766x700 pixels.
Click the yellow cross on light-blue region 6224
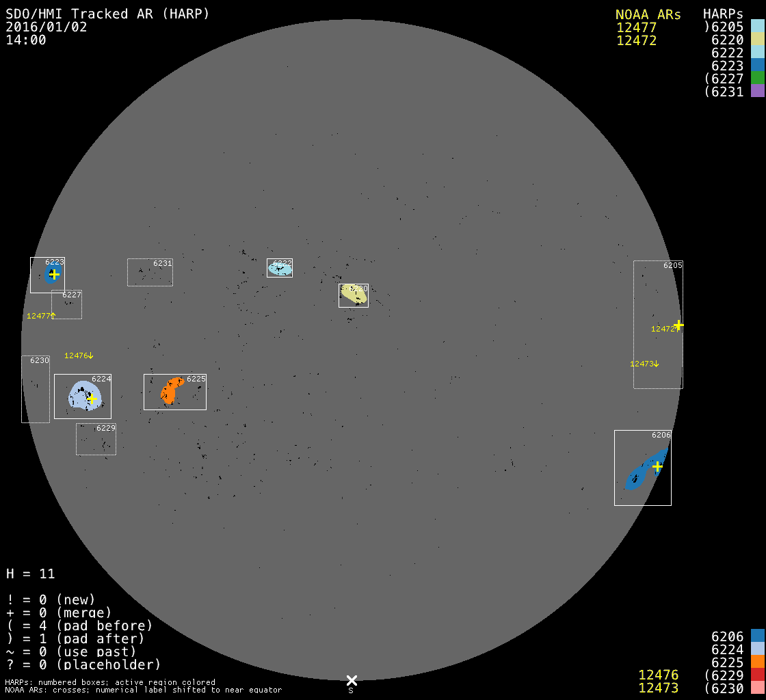pyautogui.click(x=92, y=399)
